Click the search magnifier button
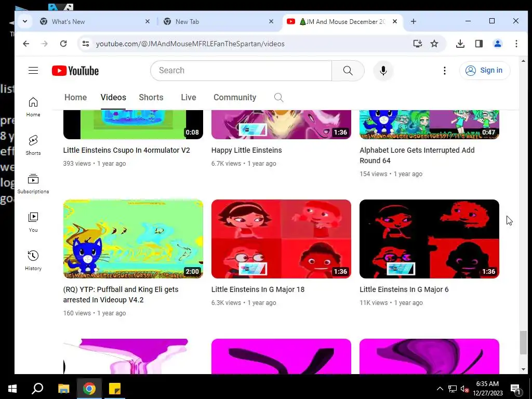532x399 pixels. click(x=348, y=71)
